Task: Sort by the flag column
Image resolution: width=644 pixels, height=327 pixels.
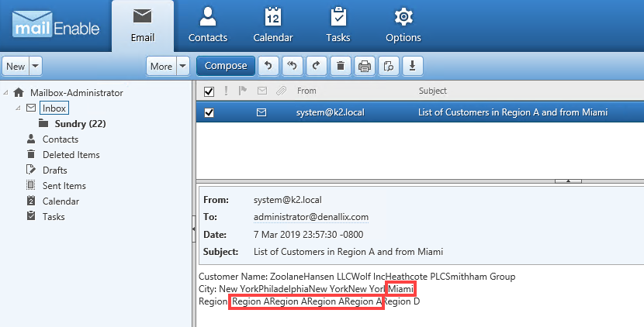Action: [243, 91]
